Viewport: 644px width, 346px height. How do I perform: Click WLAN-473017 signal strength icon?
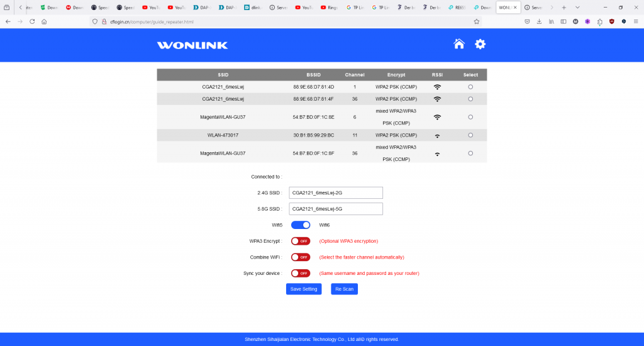click(438, 136)
